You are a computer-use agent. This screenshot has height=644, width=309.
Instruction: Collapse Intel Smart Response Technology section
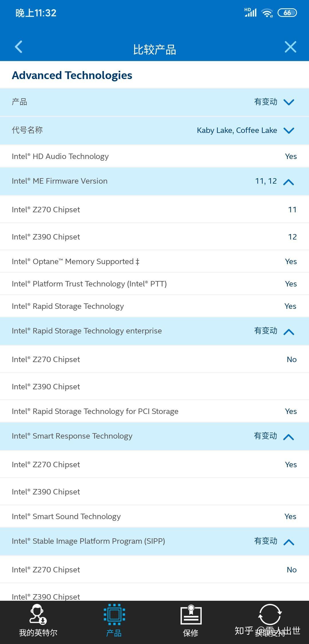coord(289,437)
